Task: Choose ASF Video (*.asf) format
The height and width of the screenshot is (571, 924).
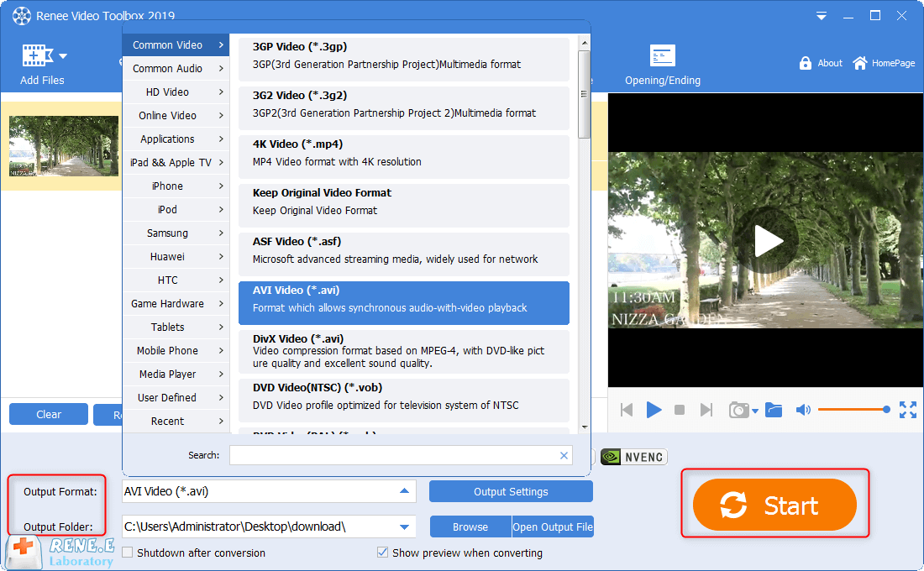Action: (404, 254)
